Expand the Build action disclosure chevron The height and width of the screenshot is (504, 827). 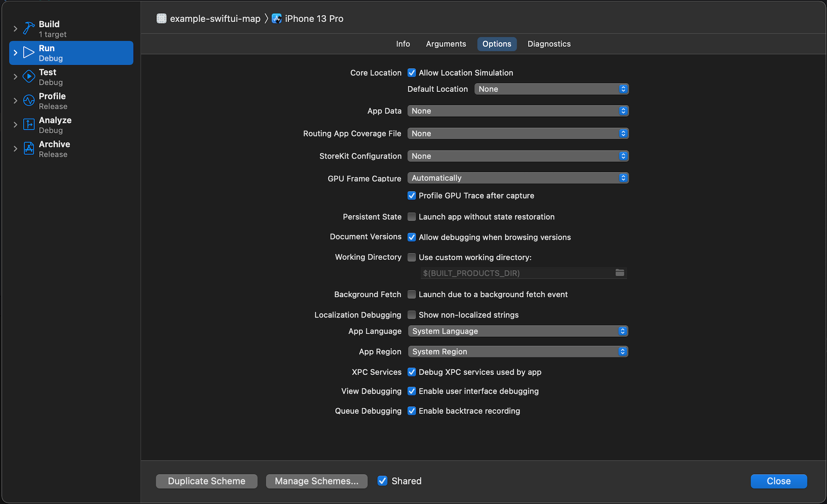[16, 28]
